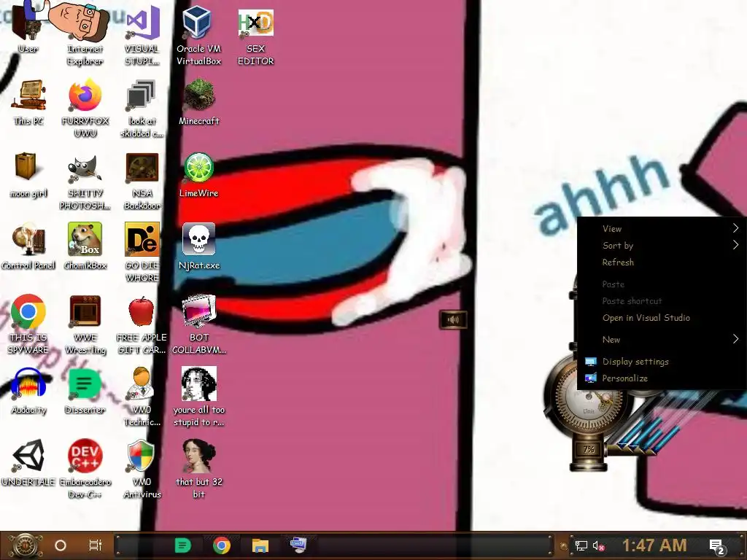Select the yellow 'De' application icon
This screenshot has height=560, width=747.
(142, 252)
